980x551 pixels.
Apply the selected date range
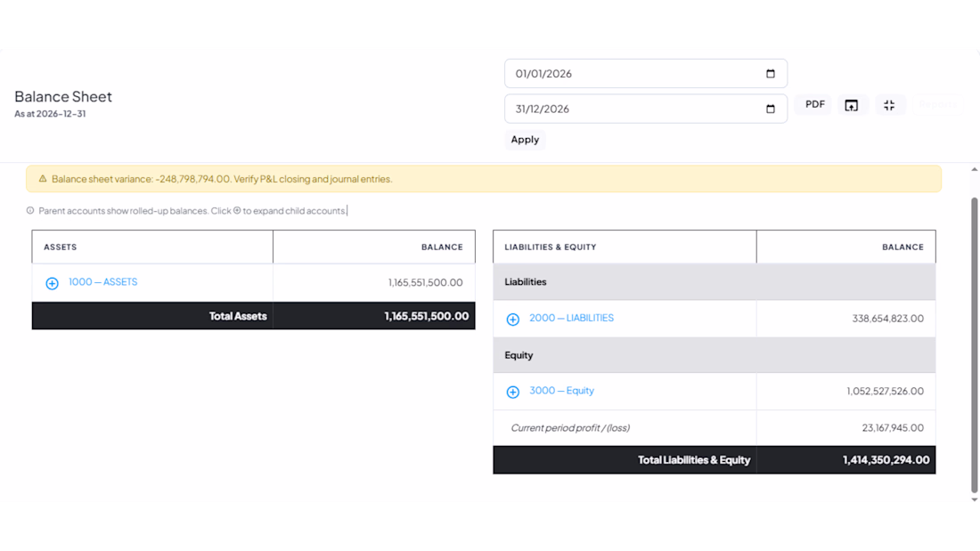pyautogui.click(x=525, y=140)
